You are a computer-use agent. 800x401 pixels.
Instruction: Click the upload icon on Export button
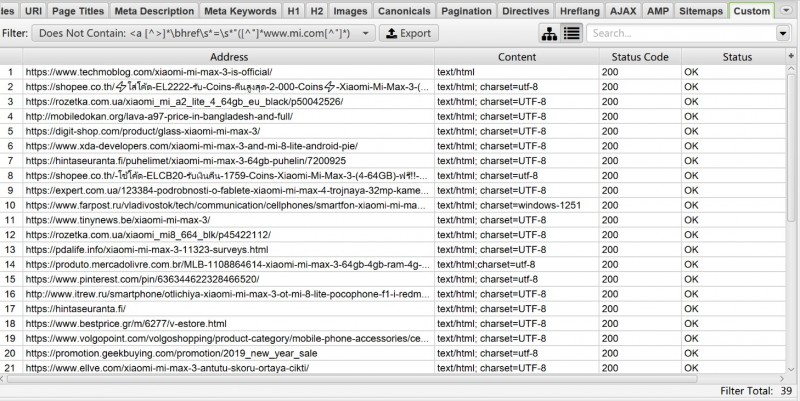[x=391, y=33]
